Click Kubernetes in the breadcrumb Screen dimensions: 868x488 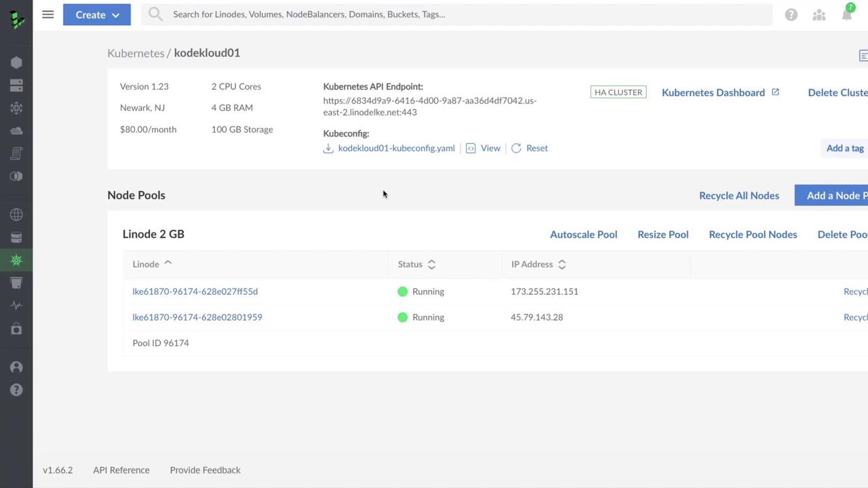click(136, 53)
